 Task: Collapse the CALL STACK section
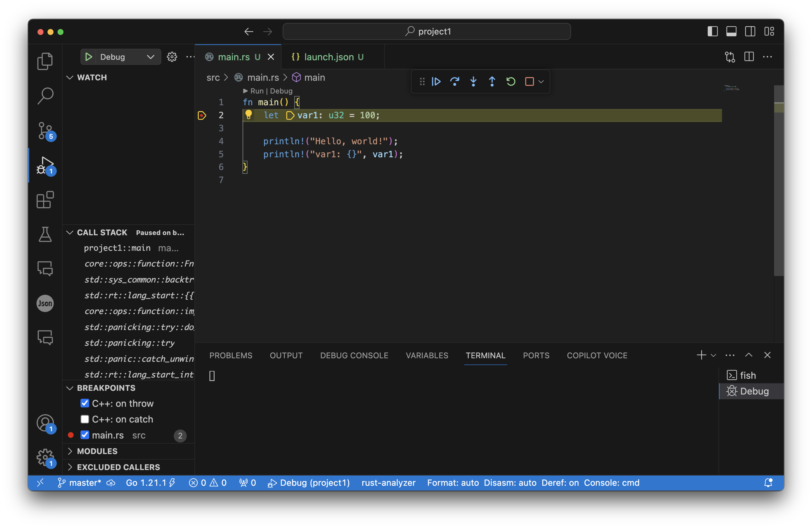(x=102, y=232)
